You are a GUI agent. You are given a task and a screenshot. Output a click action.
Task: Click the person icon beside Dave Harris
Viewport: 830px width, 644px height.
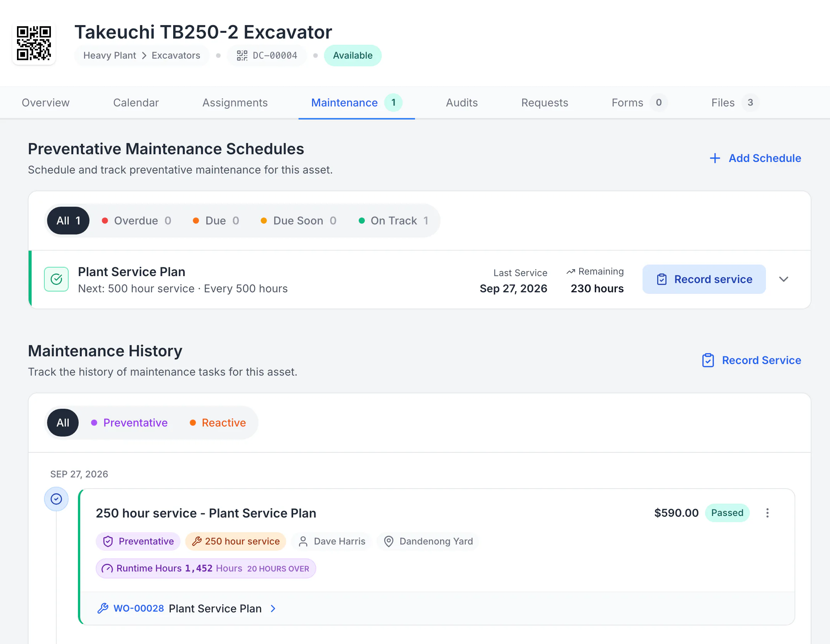point(303,541)
